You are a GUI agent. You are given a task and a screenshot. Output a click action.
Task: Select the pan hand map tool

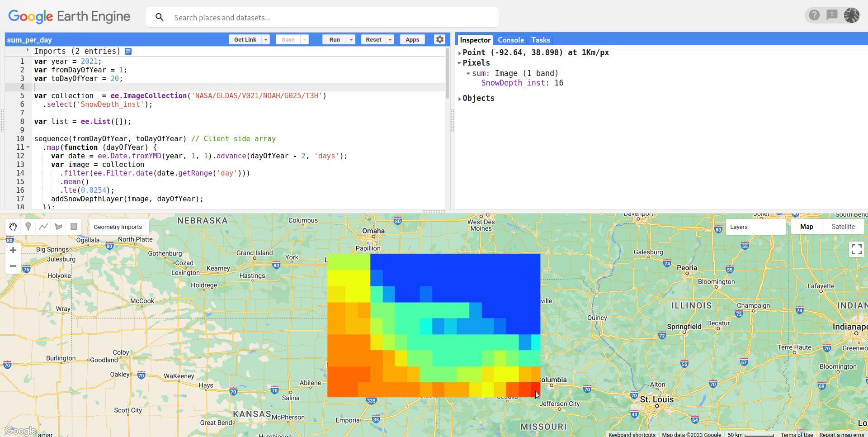click(13, 227)
